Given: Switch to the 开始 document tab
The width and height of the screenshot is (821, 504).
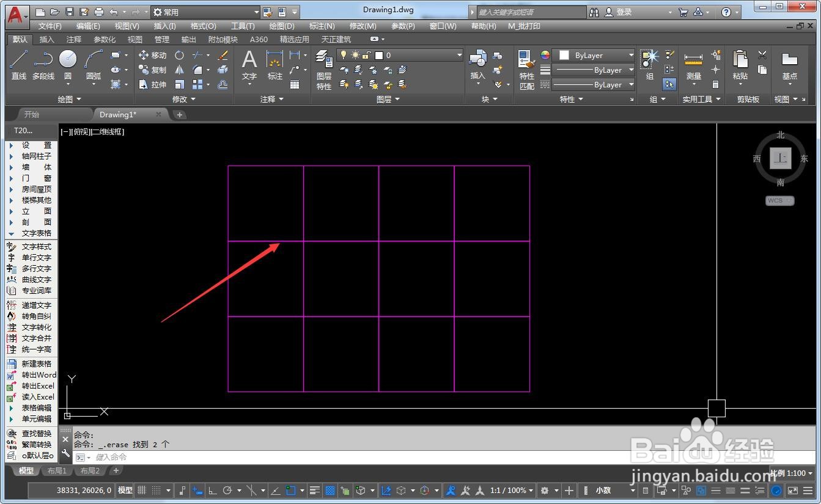Looking at the screenshot, I should 31,114.
